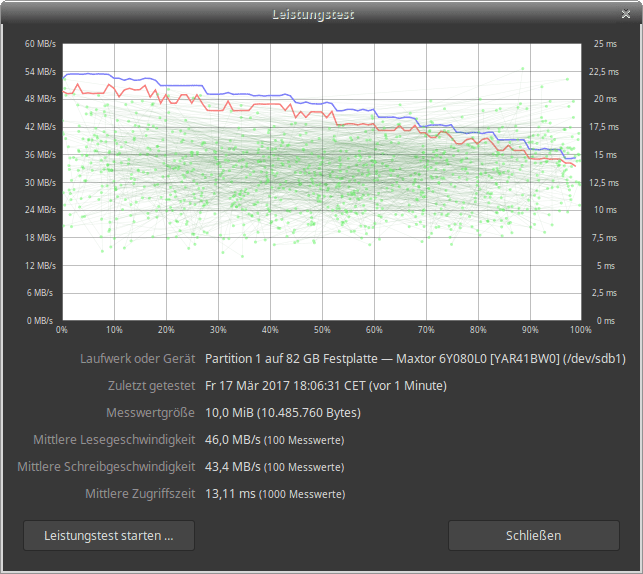643x574 pixels.
Task: Click the 18 MB/s axis label
Action: [40, 237]
